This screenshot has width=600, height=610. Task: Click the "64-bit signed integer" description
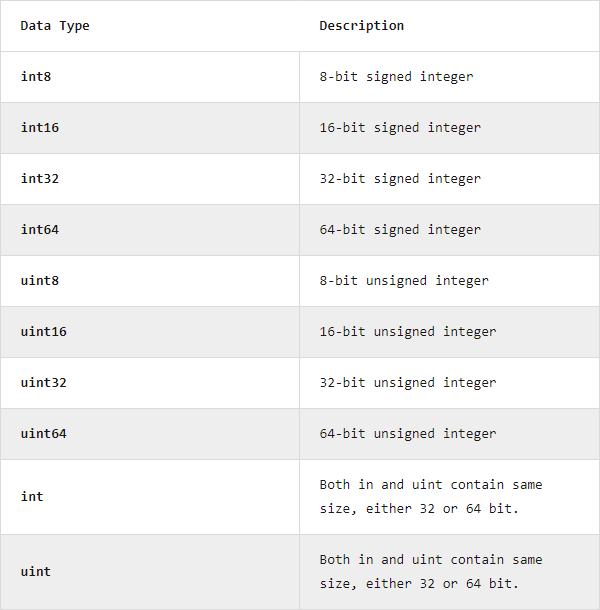tap(400, 230)
